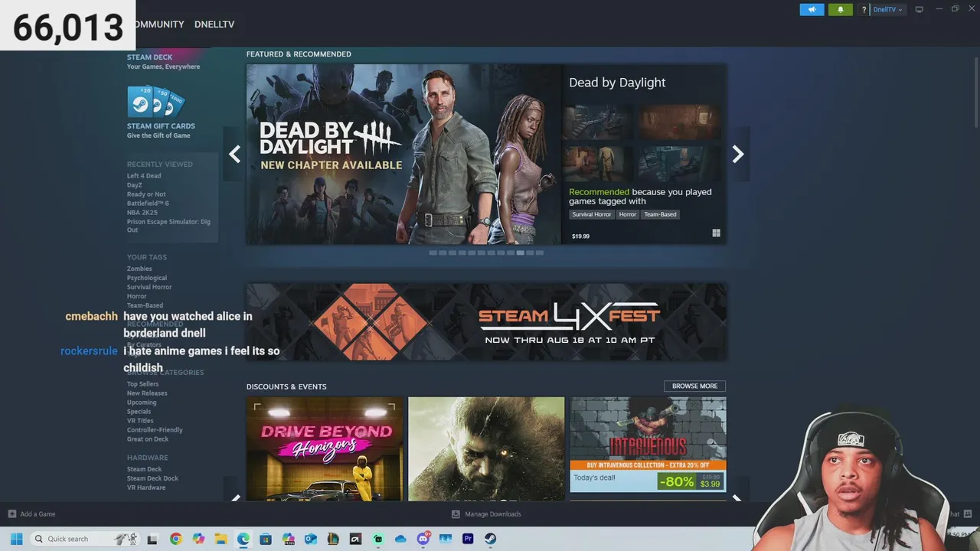Open the Steam 4X Fest banner

click(486, 321)
